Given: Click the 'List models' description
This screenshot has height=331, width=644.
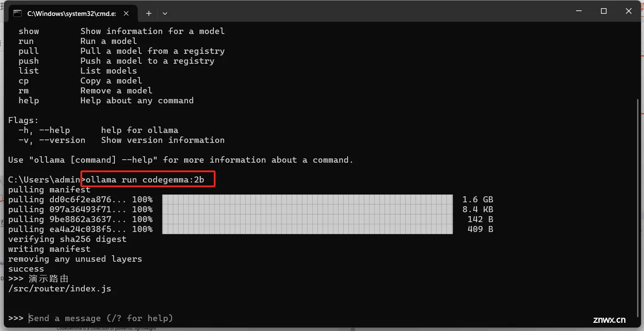Looking at the screenshot, I should [109, 71].
